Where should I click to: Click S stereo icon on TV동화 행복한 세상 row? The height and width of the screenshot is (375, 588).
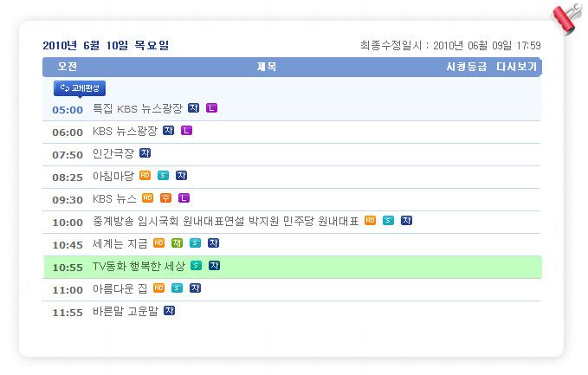coord(196,266)
